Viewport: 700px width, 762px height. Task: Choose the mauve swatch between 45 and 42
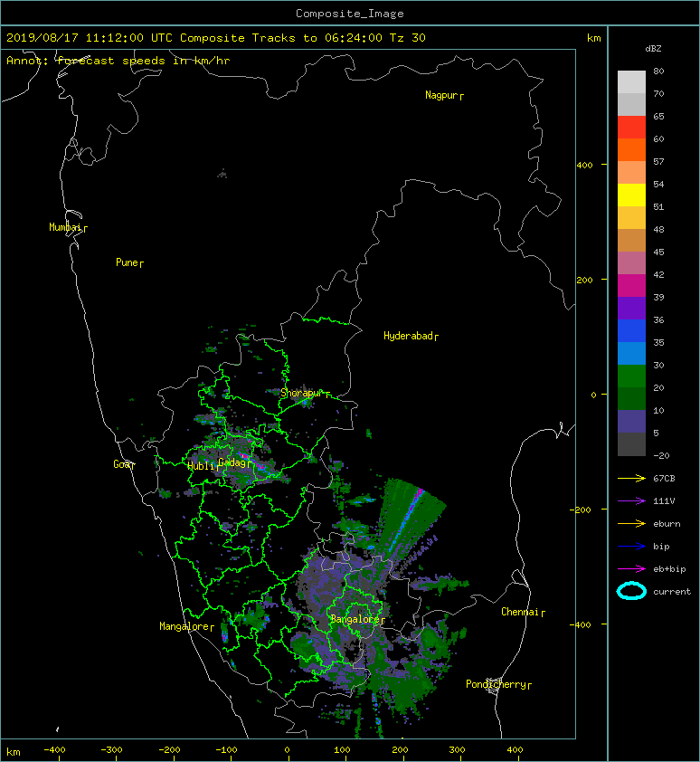coord(631,263)
